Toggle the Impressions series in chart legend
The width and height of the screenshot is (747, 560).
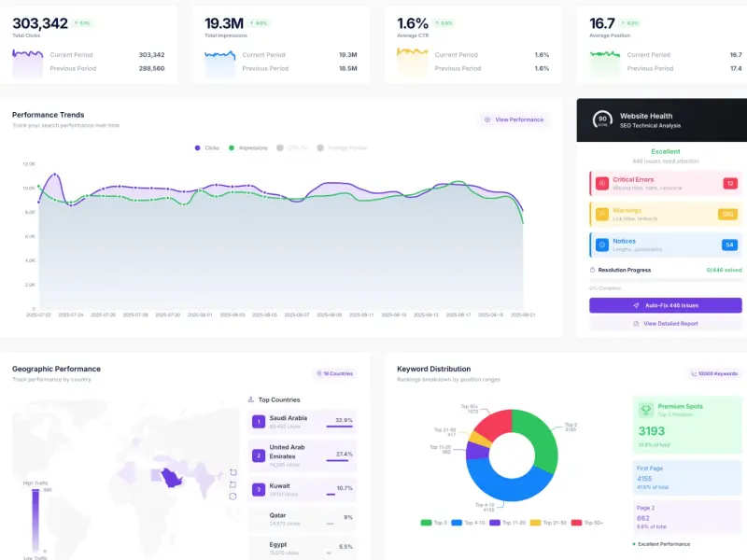pos(247,148)
